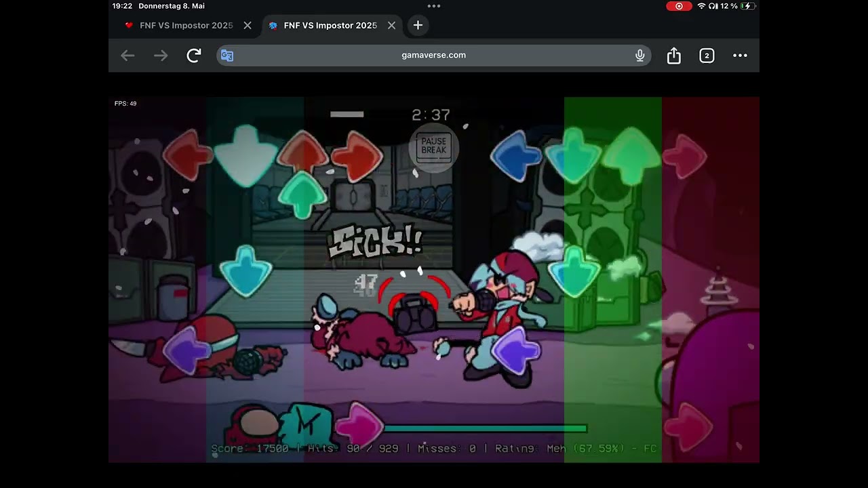Go back to the previous page

point(127,56)
